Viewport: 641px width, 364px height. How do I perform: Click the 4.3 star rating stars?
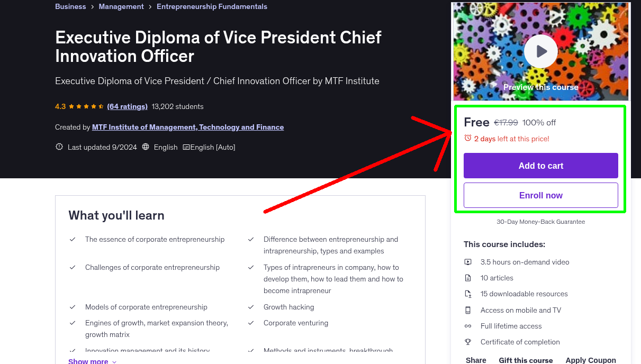click(85, 106)
